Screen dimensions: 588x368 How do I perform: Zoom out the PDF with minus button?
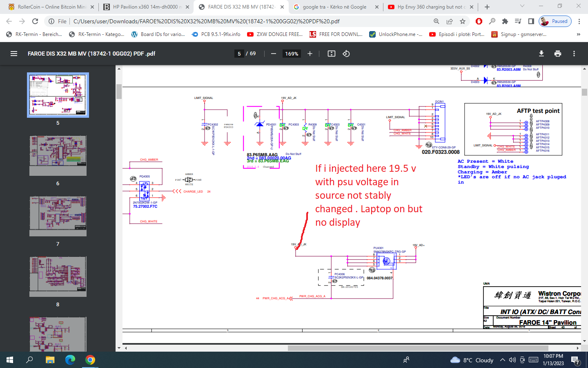(274, 54)
